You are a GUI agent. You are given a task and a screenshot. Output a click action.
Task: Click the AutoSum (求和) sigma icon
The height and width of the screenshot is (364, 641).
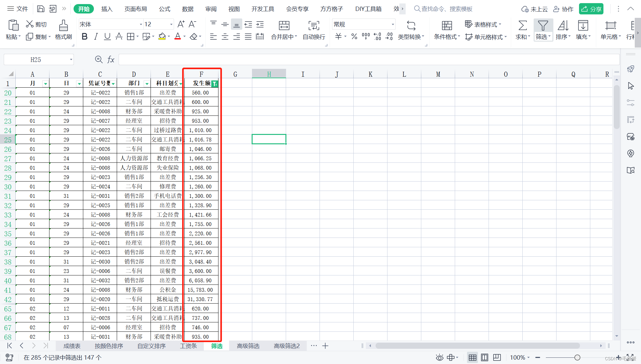(522, 26)
